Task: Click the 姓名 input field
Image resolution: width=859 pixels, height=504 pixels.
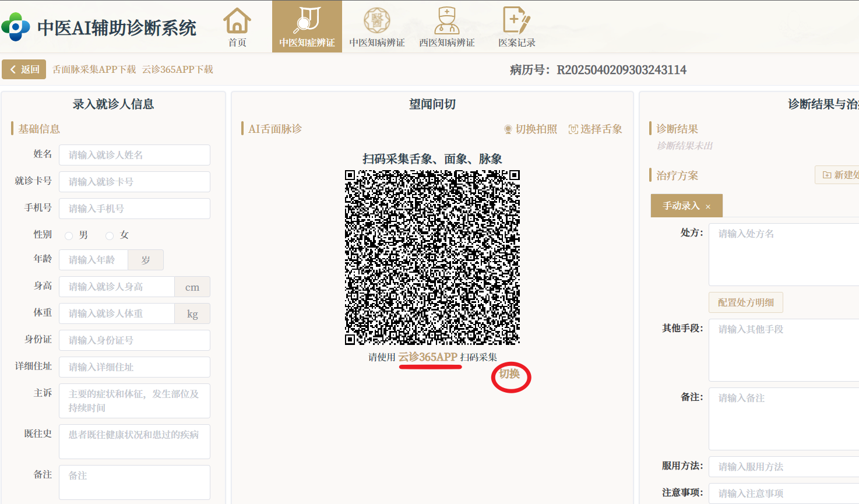Action: 135,155
